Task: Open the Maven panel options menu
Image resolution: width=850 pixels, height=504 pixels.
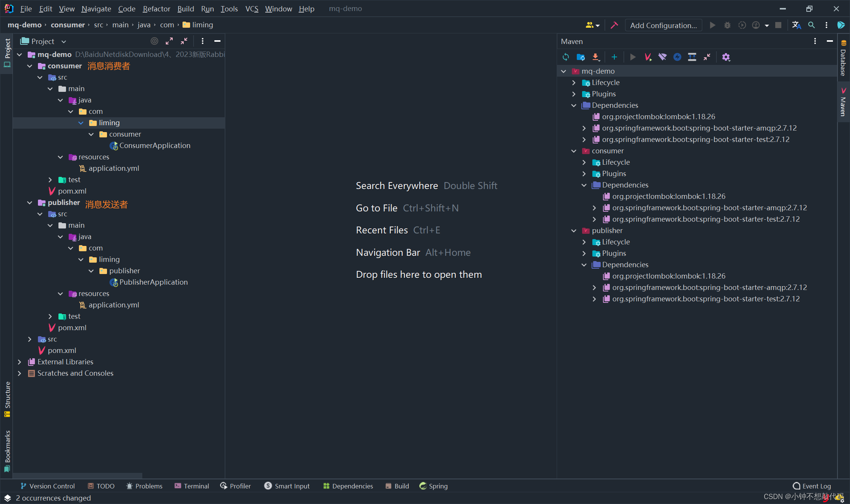Action: click(x=815, y=41)
